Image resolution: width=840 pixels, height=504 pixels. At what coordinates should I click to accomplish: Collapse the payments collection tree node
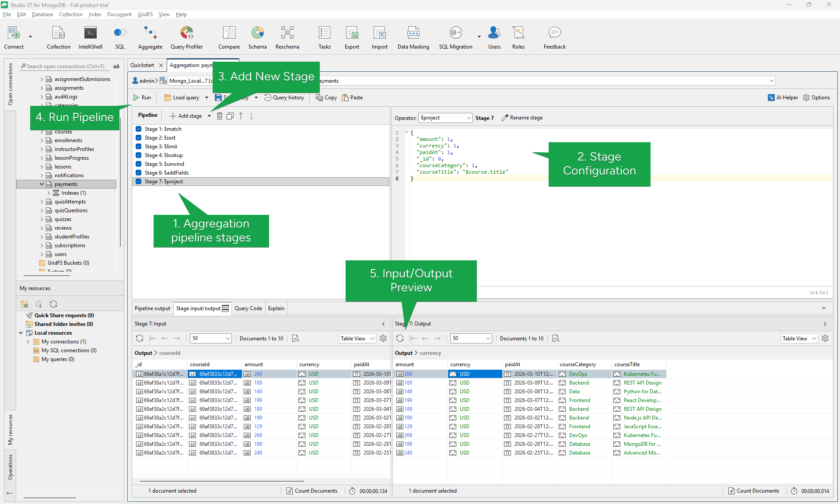42,184
